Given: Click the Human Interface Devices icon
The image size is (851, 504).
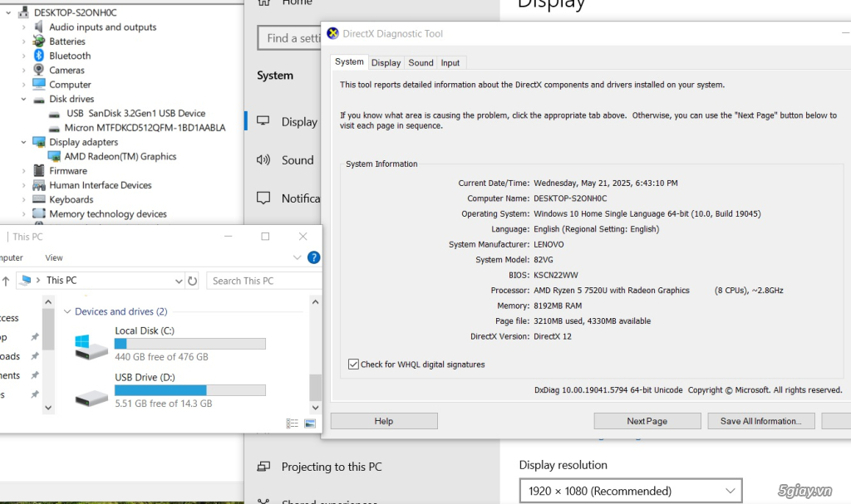Looking at the screenshot, I should point(38,185).
